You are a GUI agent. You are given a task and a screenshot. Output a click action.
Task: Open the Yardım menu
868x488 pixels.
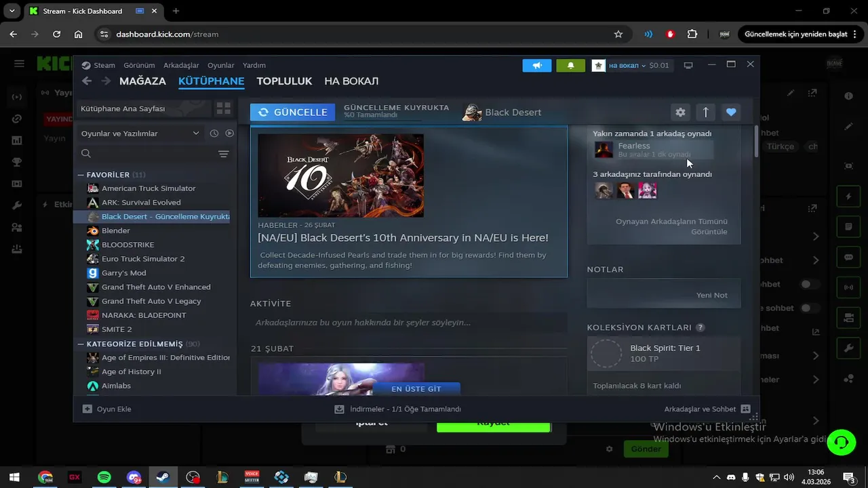(x=254, y=65)
